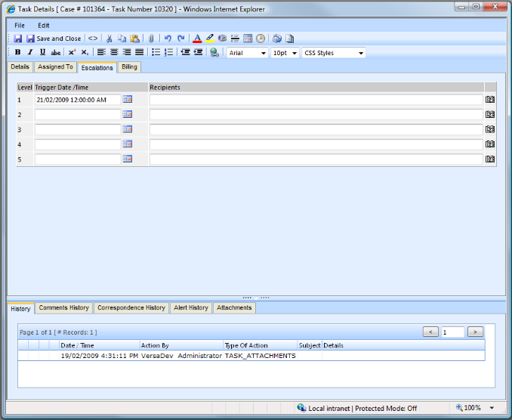Select the History tab
Image resolution: width=512 pixels, height=420 pixels.
(20, 309)
